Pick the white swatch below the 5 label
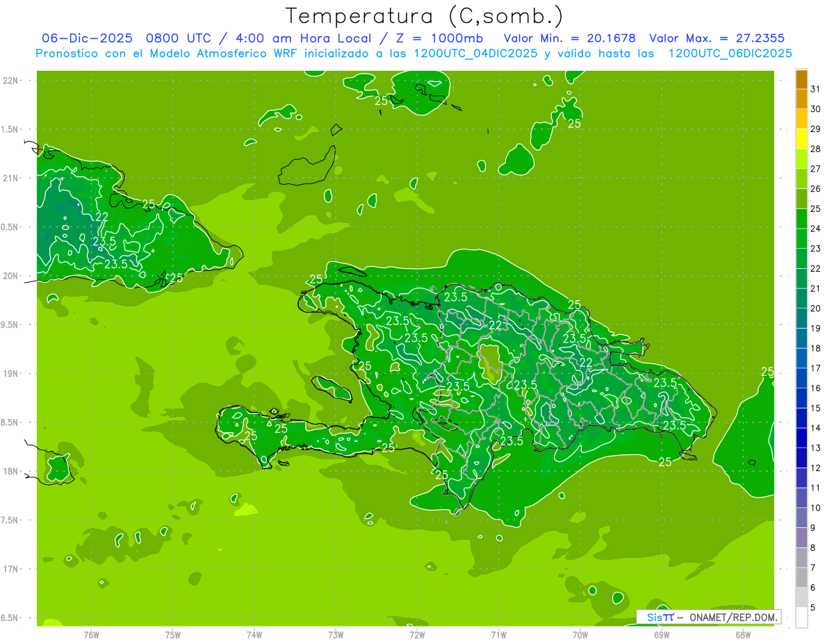This screenshot has width=834, height=644. (801, 618)
